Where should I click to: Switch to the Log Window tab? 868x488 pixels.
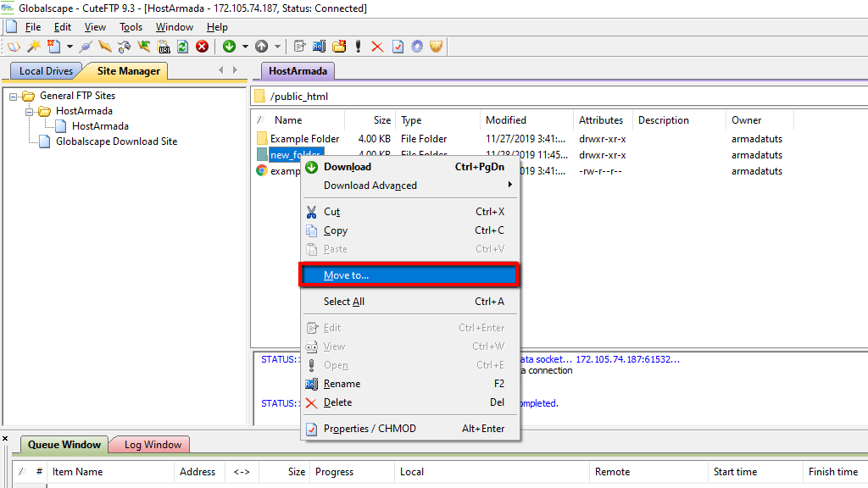[x=153, y=445]
